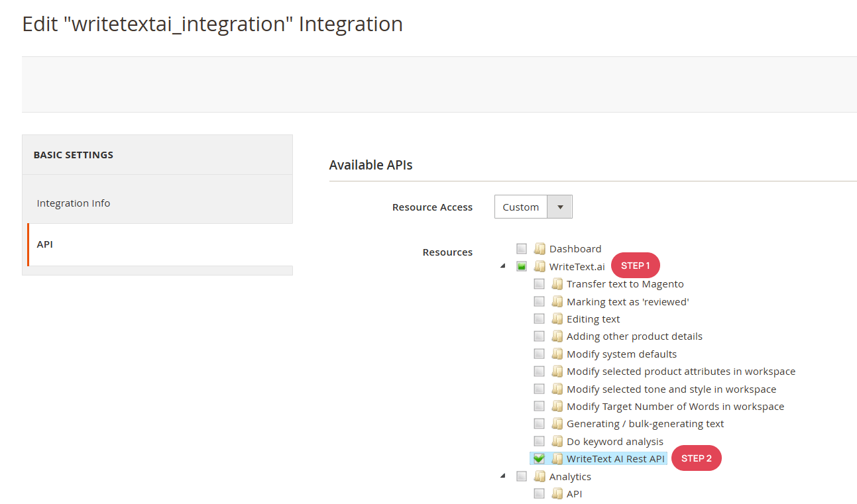The height and width of the screenshot is (504, 857).
Task: Switch to the Integration Info tab
Action: (73, 203)
